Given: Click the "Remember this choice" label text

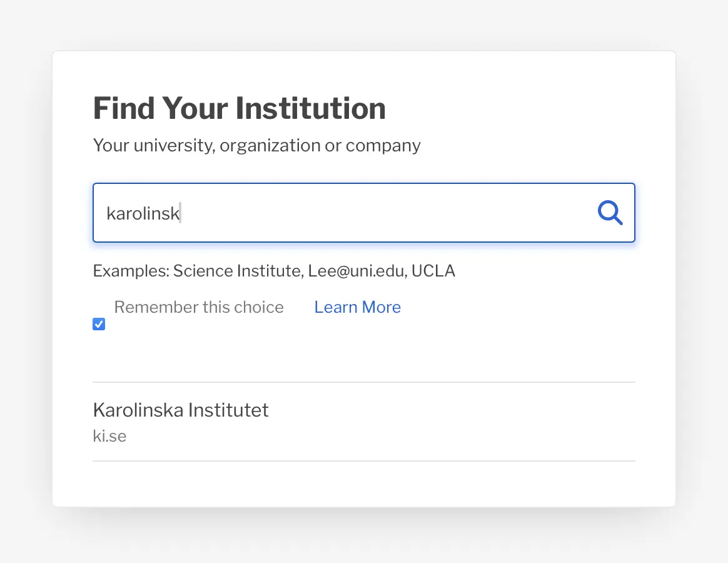Looking at the screenshot, I should tap(199, 307).
